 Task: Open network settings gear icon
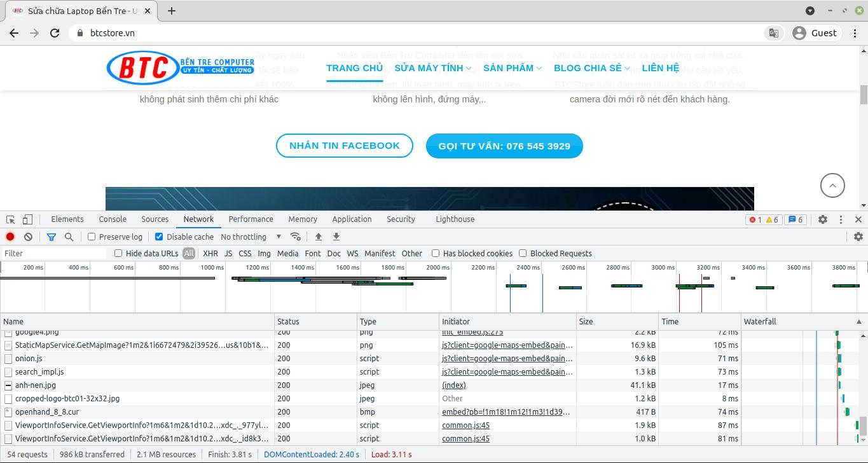(858, 237)
